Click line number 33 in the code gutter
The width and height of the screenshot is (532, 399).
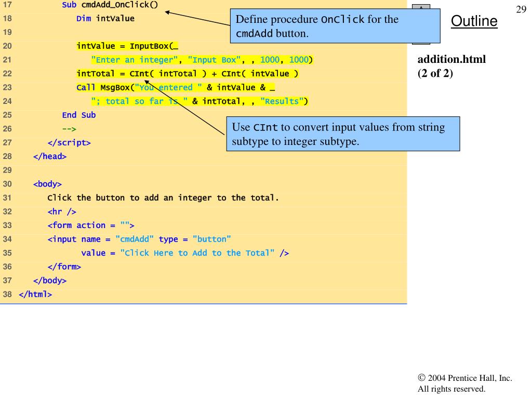[x=7, y=225]
